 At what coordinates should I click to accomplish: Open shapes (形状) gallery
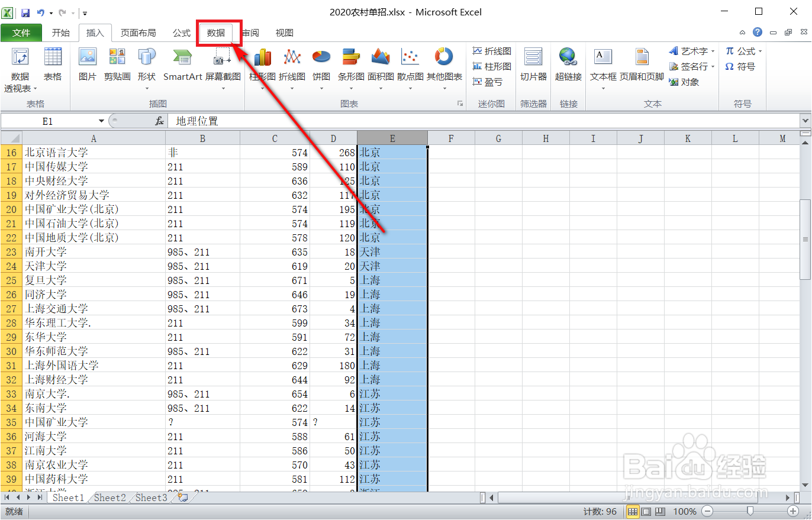146,69
